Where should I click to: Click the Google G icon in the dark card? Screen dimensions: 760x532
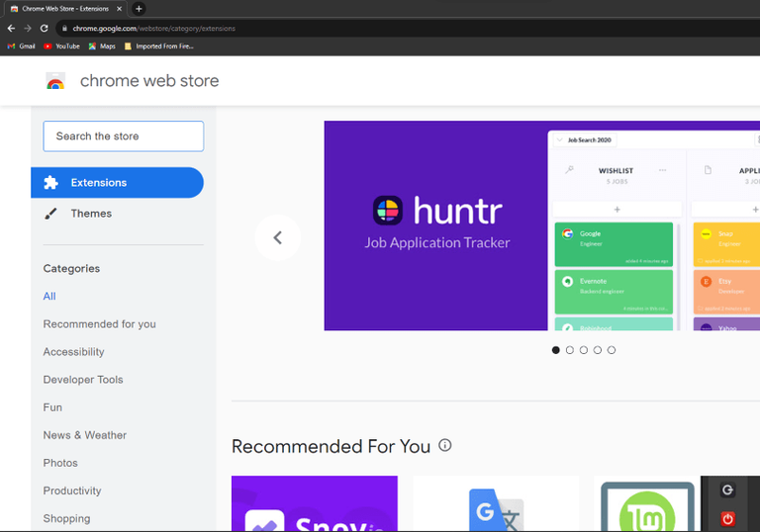coord(727,490)
